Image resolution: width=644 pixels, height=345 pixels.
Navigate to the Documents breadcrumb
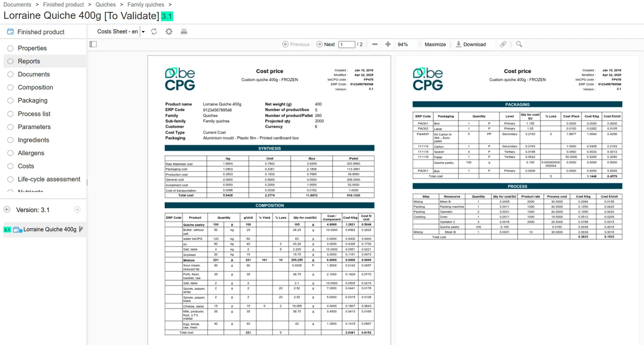(x=17, y=5)
